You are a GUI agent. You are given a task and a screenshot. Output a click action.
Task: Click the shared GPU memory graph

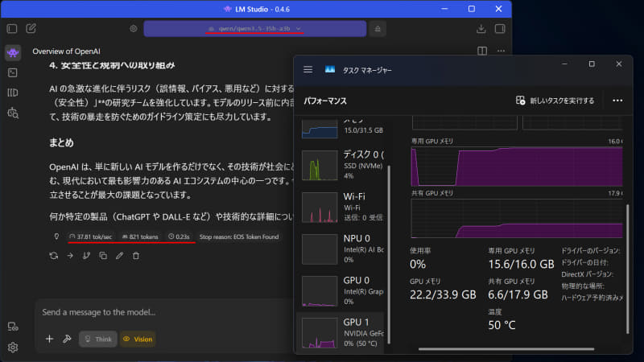pyautogui.click(x=517, y=218)
